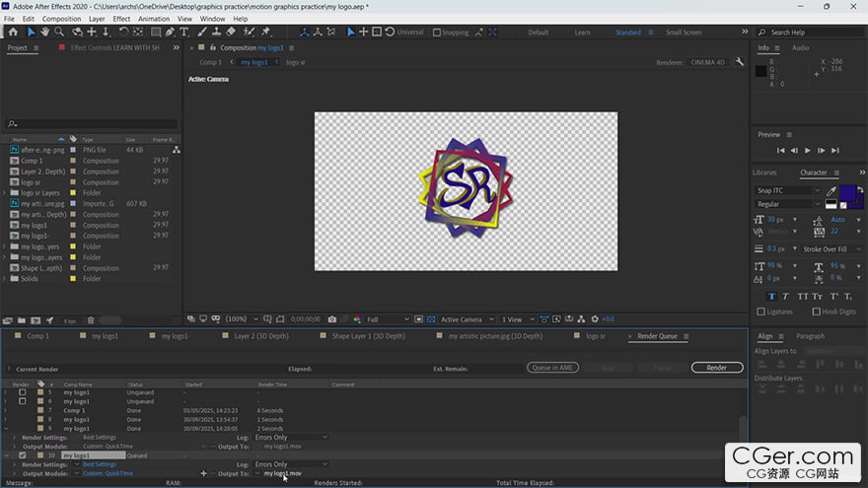Select the Pen tool in the toolbar
868x488 pixels.
coord(170,32)
